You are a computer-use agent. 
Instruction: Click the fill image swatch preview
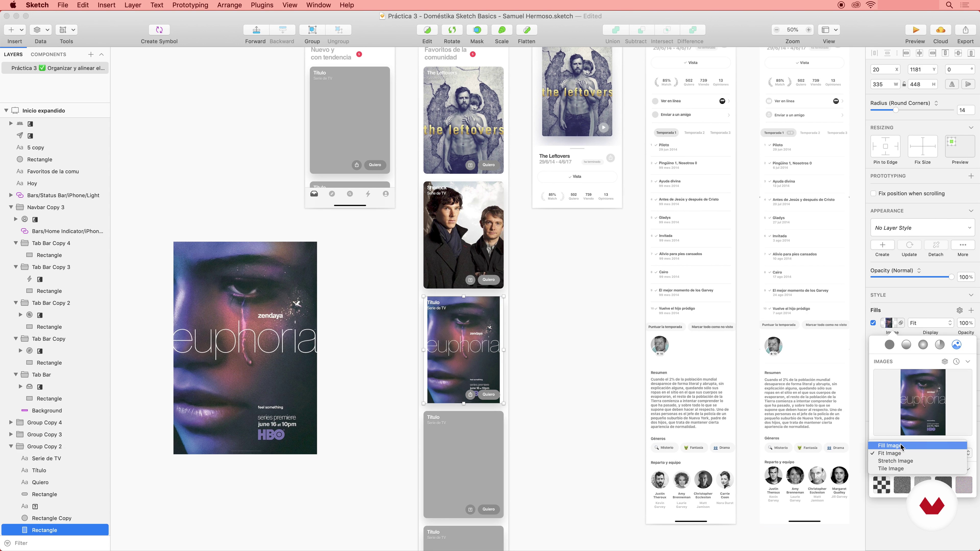[888, 323]
